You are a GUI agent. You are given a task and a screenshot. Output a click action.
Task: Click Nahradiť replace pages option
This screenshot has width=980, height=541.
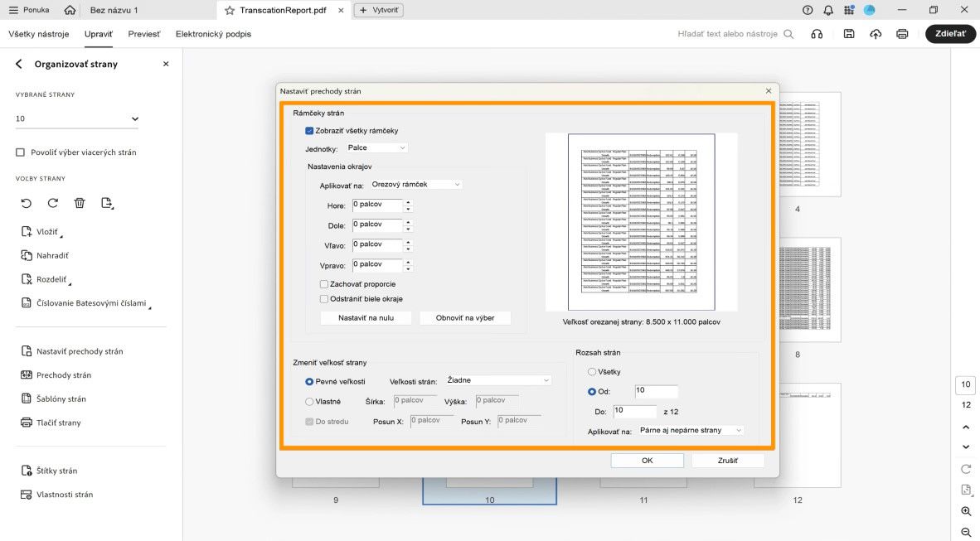pyautogui.click(x=45, y=255)
